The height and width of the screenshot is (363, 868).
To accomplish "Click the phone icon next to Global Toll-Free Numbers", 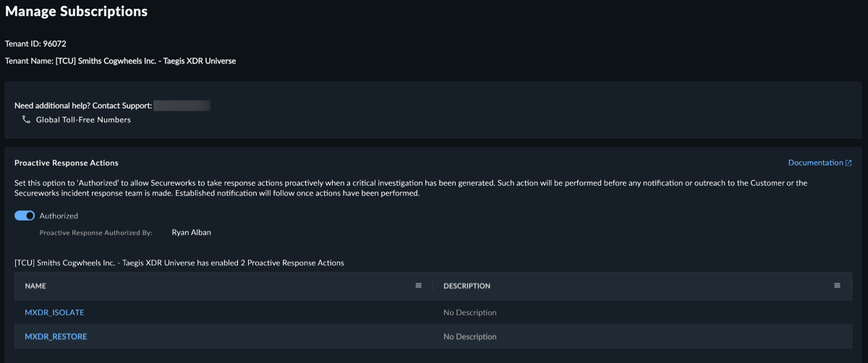I will point(26,119).
